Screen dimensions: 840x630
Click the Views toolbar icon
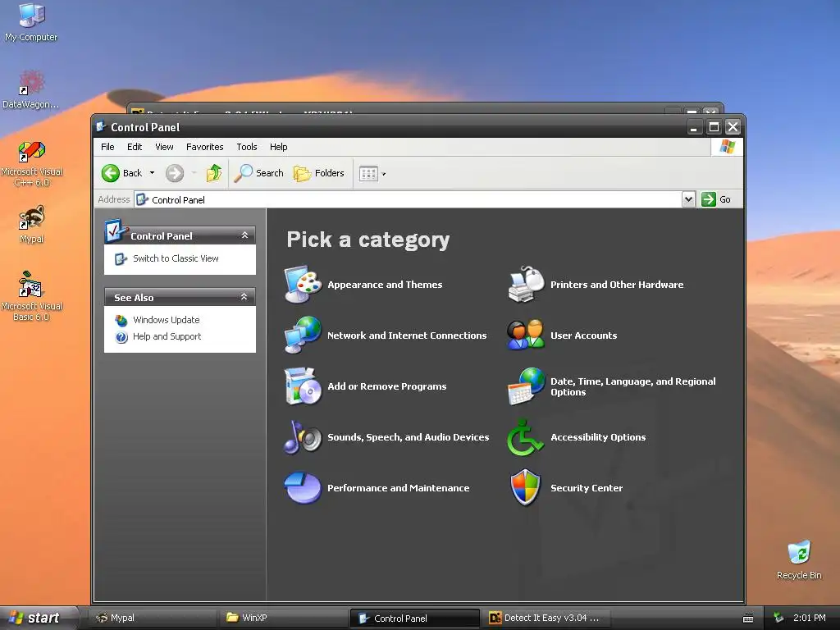pos(368,174)
